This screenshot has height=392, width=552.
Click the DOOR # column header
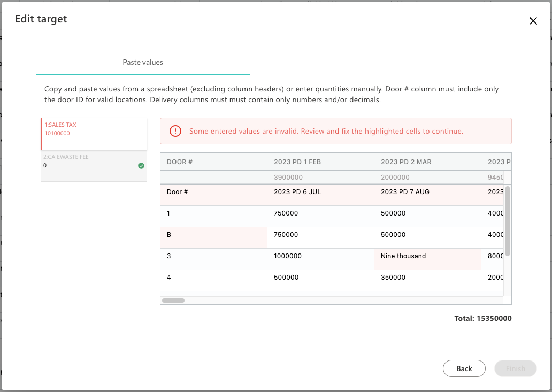coord(214,162)
